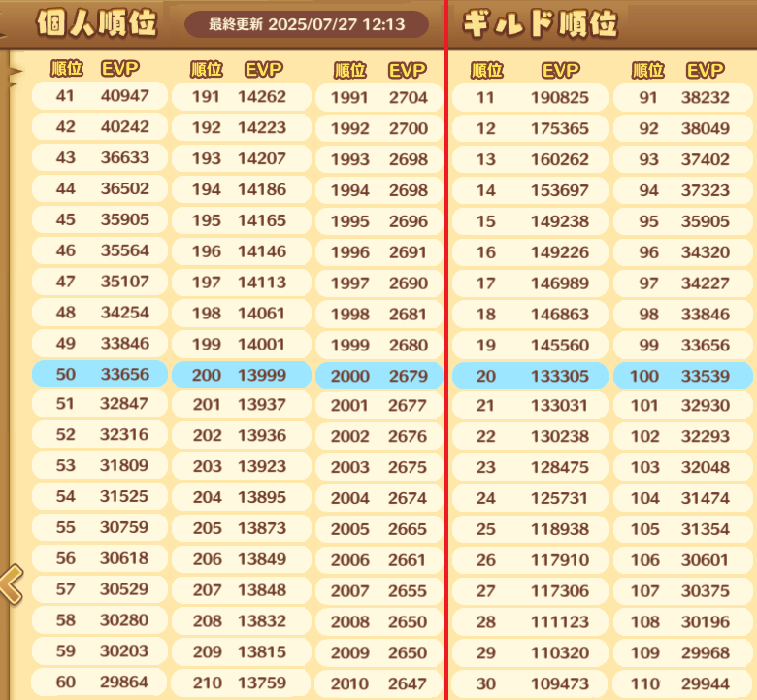This screenshot has width=757, height=700.
Task: Click rank 207 row with EVP 13848
Action: pyautogui.click(x=242, y=590)
